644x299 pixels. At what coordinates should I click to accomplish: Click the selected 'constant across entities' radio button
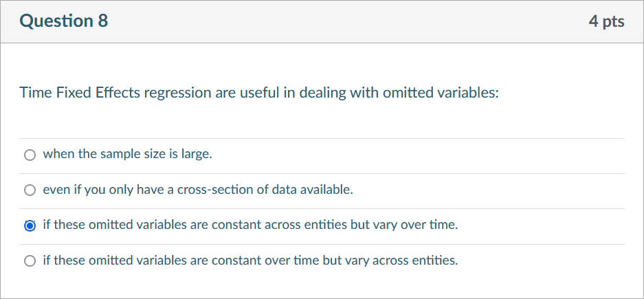click(x=30, y=225)
